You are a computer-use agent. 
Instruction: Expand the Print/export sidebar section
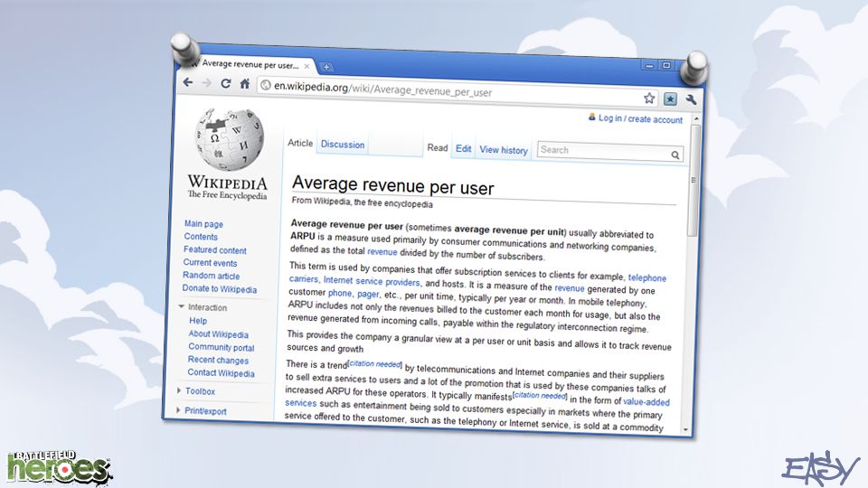[178, 410]
